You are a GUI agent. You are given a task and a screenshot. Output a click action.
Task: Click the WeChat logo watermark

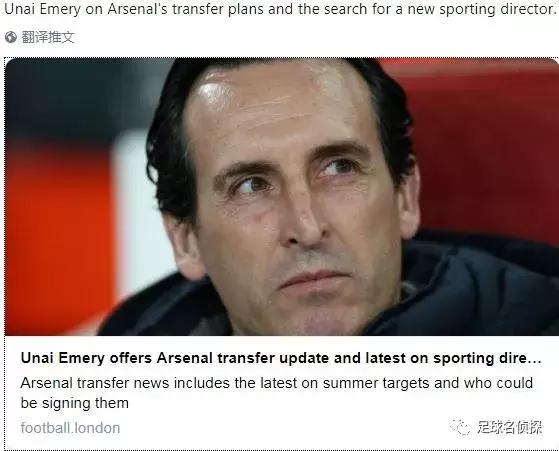460,427
